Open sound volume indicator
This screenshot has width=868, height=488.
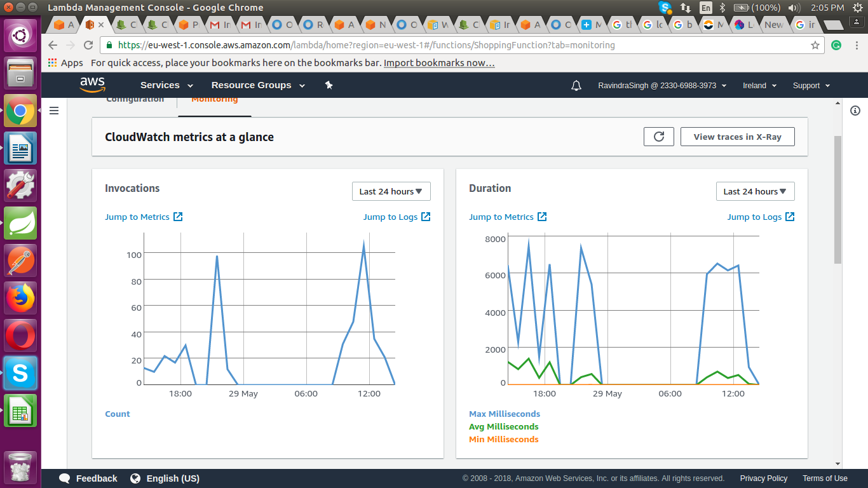coord(793,8)
